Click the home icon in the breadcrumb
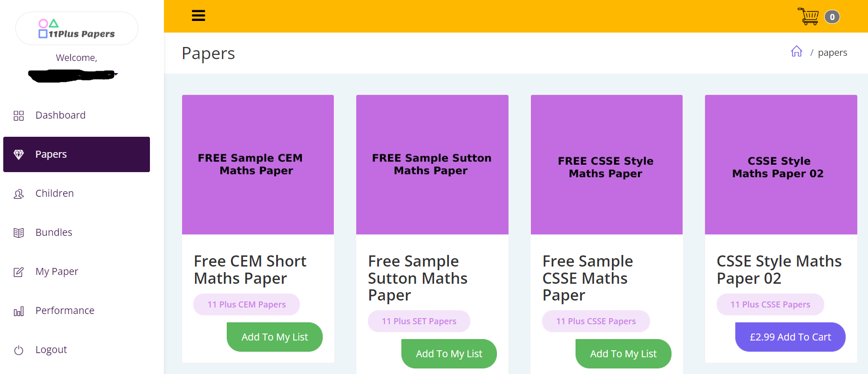 (x=797, y=52)
